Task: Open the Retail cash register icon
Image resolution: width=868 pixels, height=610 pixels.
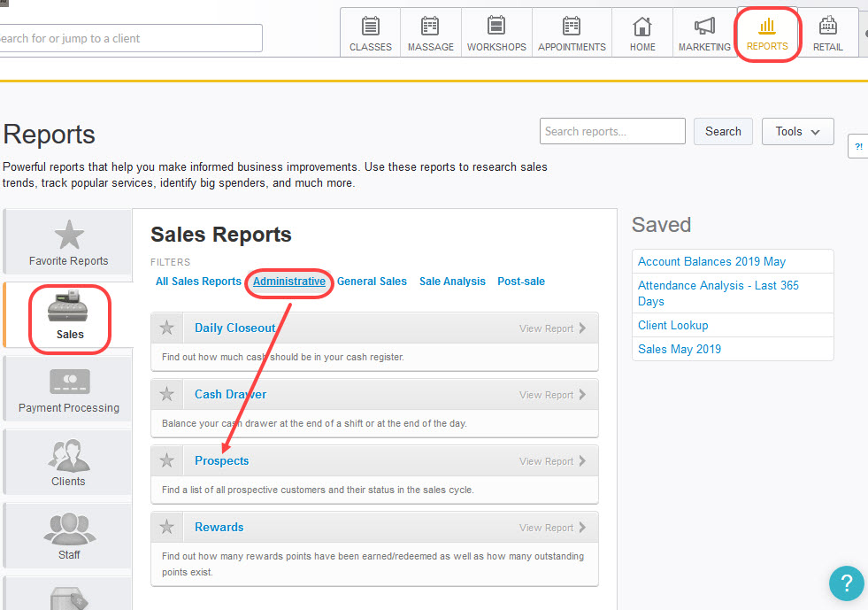Action: (x=828, y=27)
